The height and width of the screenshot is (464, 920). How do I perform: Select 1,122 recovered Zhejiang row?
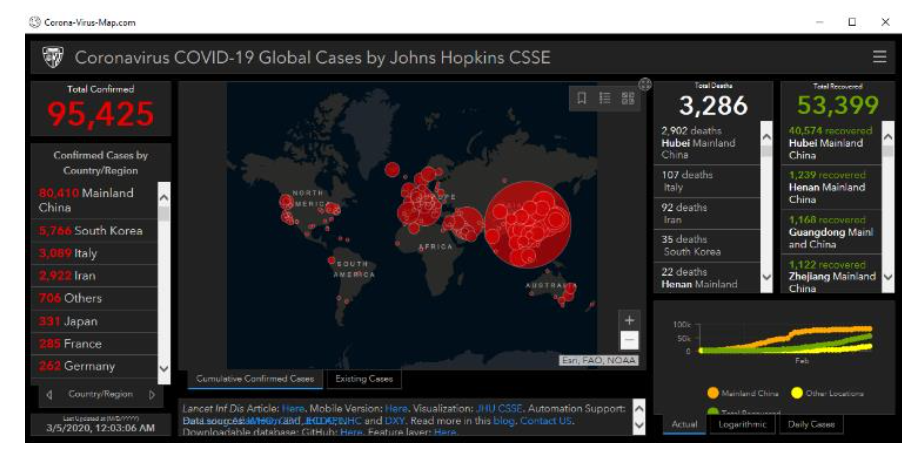pyautogui.click(x=831, y=275)
